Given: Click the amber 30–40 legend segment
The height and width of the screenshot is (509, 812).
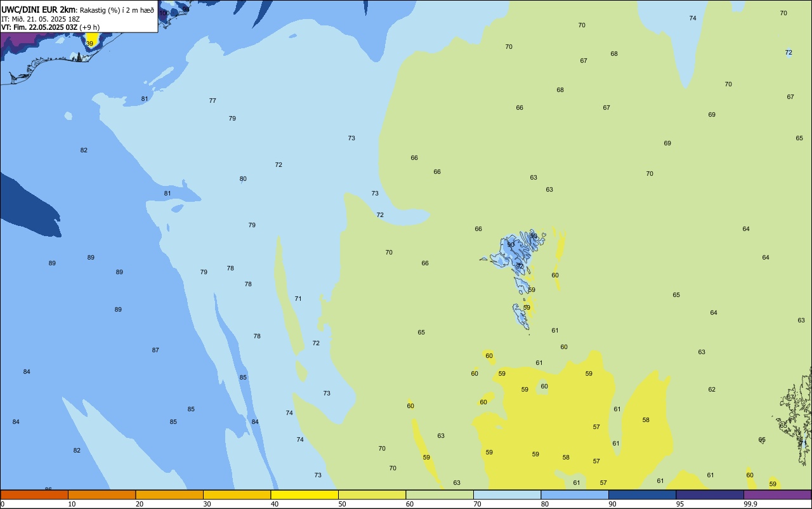Looking at the screenshot, I should [237, 494].
